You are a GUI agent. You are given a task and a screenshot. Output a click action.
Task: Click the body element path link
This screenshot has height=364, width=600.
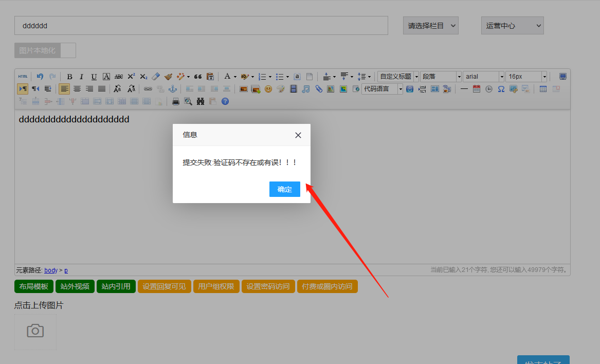tap(51, 270)
